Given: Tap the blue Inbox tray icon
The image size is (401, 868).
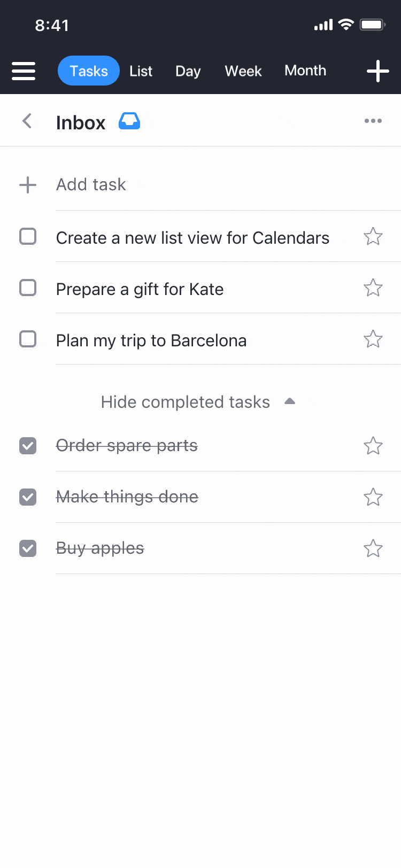Looking at the screenshot, I should [x=129, y=121].
